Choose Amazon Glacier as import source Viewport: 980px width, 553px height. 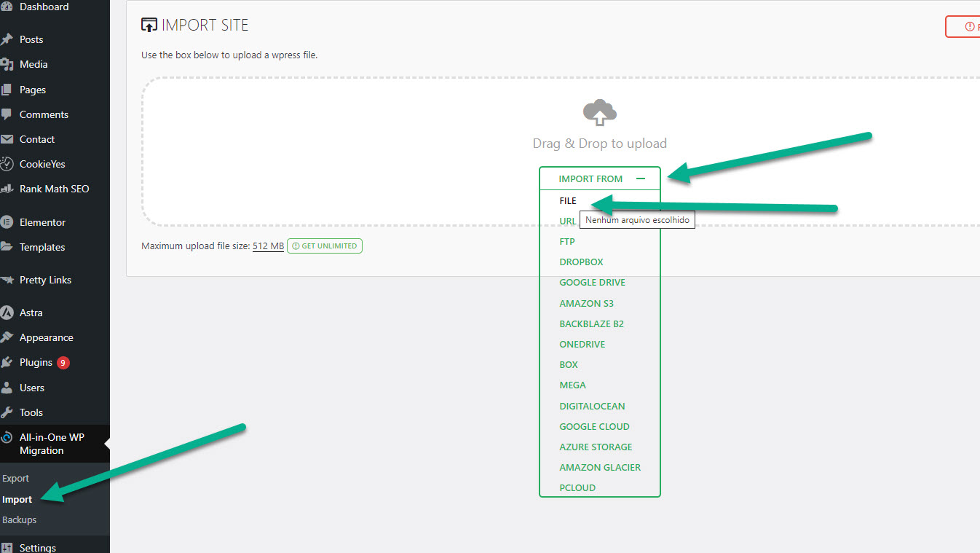pos(600,467)
